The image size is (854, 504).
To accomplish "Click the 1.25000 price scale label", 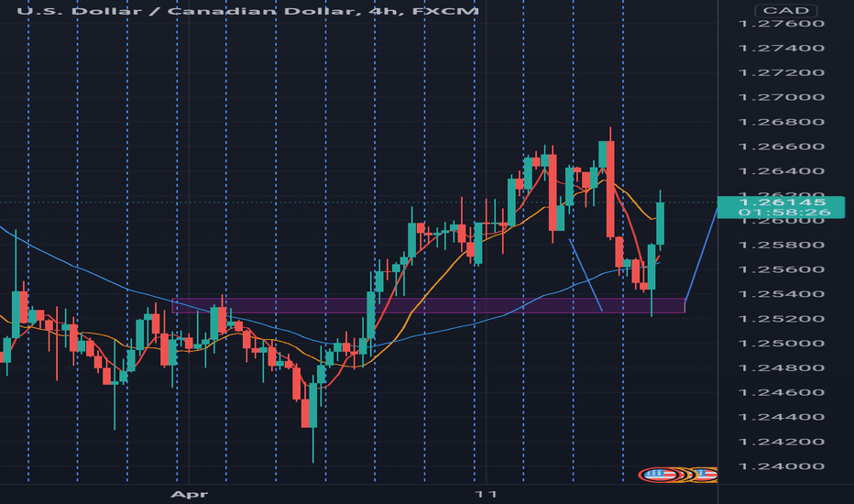I will point(781,344).
